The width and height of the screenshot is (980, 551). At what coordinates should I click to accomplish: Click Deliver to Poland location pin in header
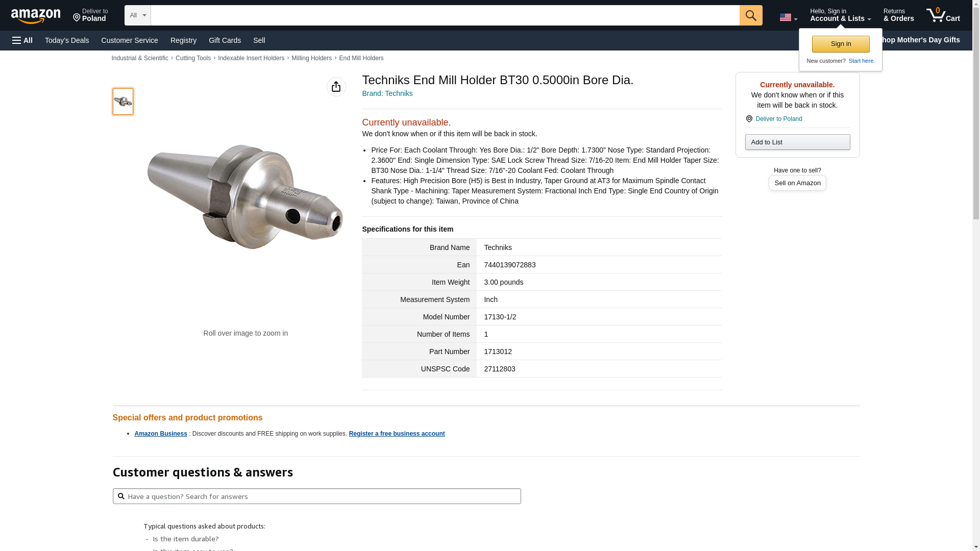pyautogui.click(x=90, y=15)
